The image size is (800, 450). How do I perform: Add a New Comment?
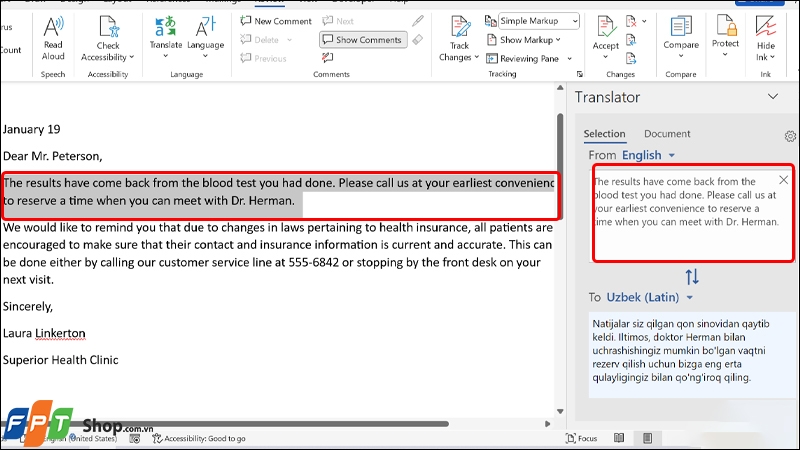coord(276,21)
